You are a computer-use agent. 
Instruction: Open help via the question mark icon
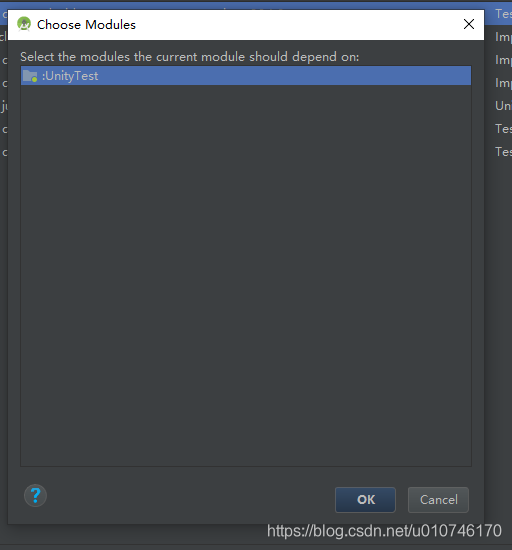(x=35, y=496)
